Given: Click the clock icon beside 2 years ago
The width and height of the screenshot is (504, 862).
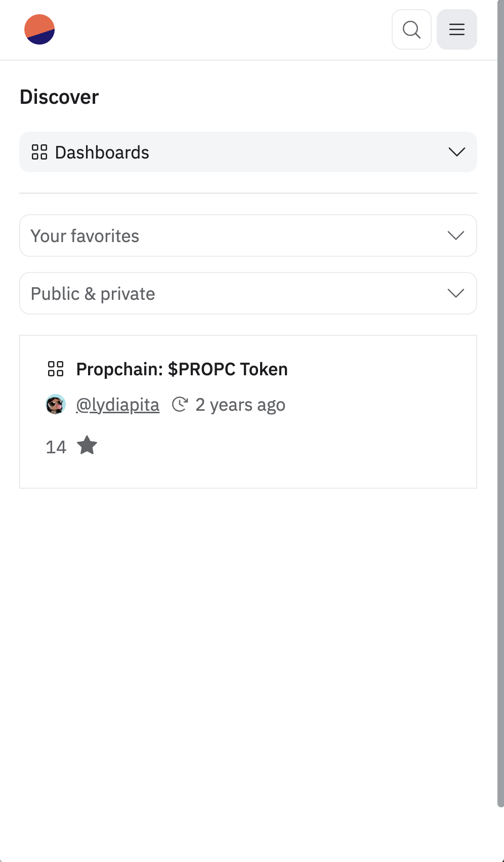Looking at the screenshot, I should tap(180, 405).
